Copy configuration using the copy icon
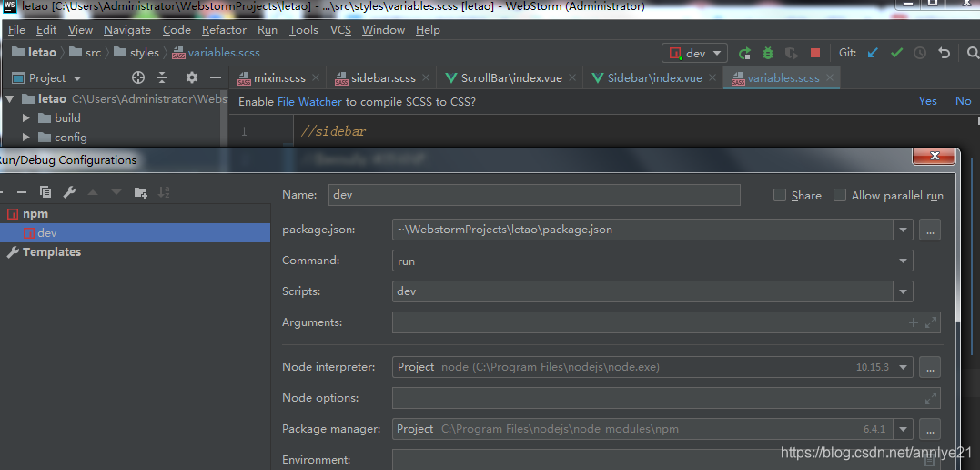Image resolution: width=980 pixels, height=470 pixels. pyautogui.click(x=45, y=192)
